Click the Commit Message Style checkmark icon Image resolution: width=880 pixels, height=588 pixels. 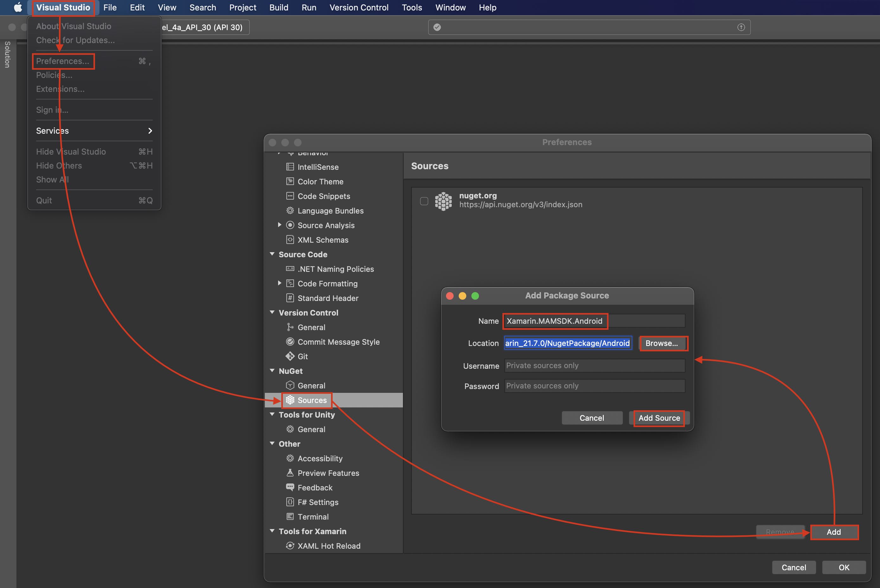290,342
